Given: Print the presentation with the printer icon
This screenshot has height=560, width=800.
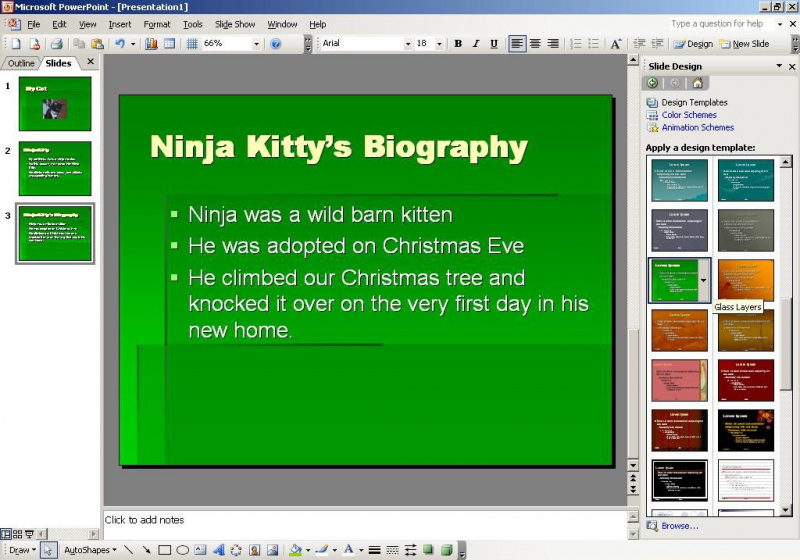Looking at the screenshot, I should 56,44.
